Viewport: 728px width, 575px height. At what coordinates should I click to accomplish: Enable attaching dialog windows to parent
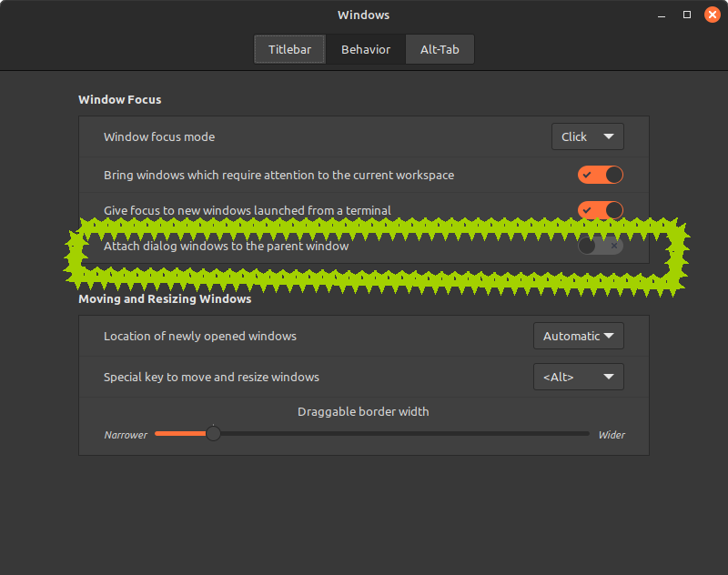[601, 246]
